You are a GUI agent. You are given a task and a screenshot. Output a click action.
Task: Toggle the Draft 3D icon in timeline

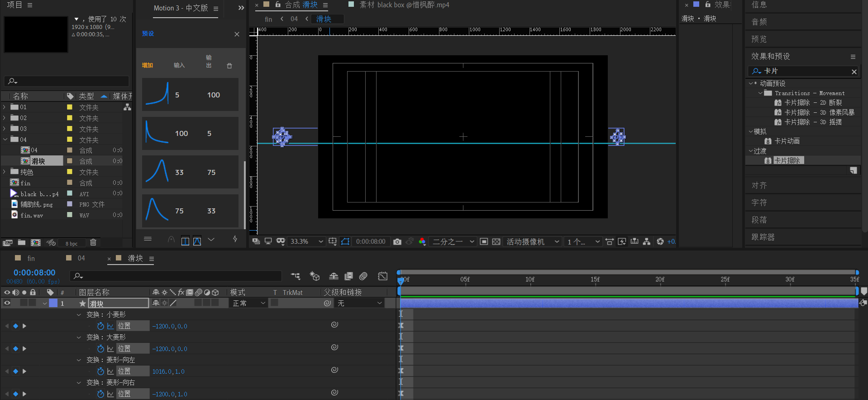(x=315, y=276)
